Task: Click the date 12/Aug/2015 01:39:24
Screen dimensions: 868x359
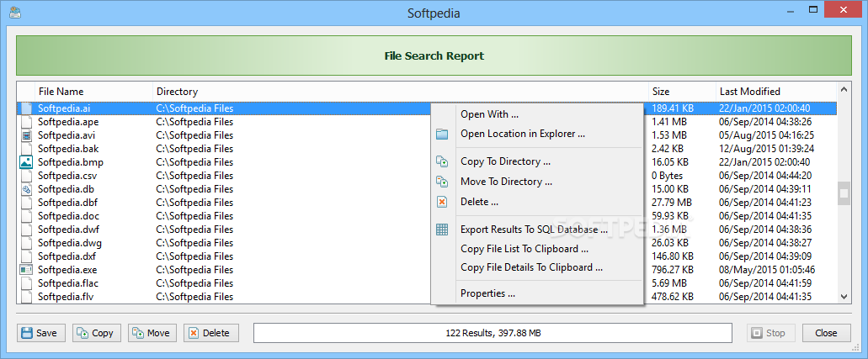Action: pyautogui.click(x=767, y=149)
